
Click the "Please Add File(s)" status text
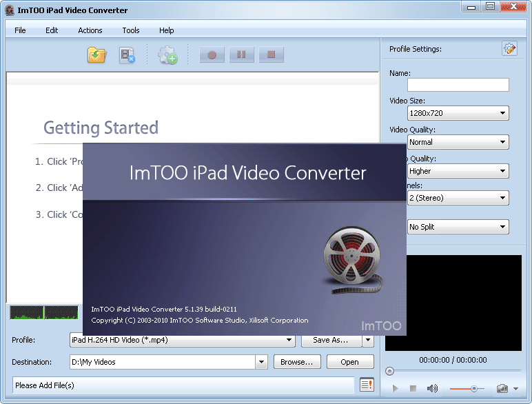point(44,385)
